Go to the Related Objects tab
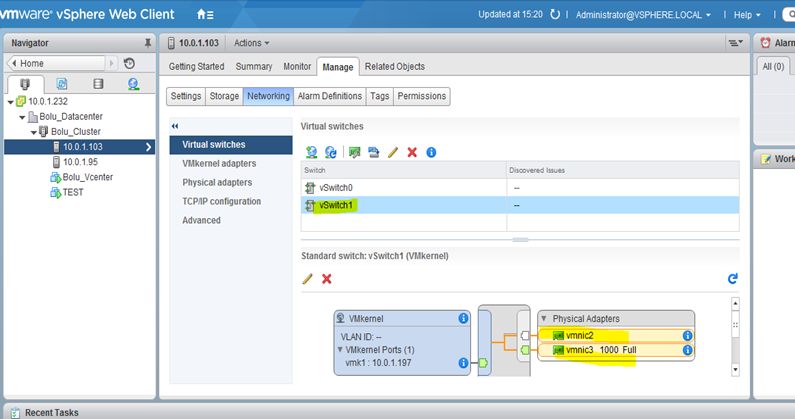Image resolution: width=795 pixels, height=419 pixels. point(394,66)
